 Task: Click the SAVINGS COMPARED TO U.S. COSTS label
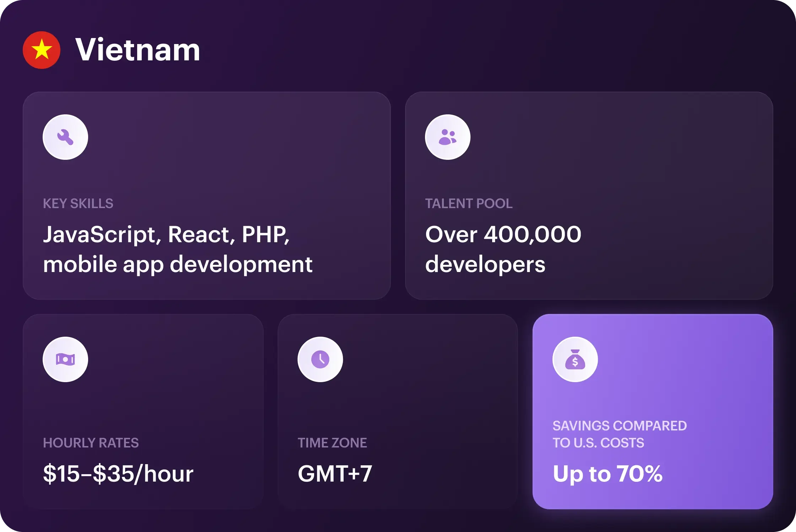pyautogui.click(x=620, y=434)
